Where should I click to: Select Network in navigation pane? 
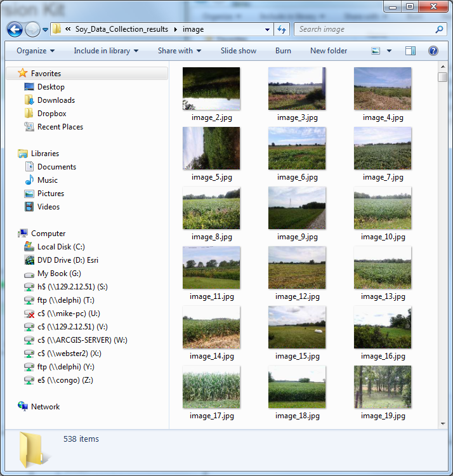(x=45, y=407)
